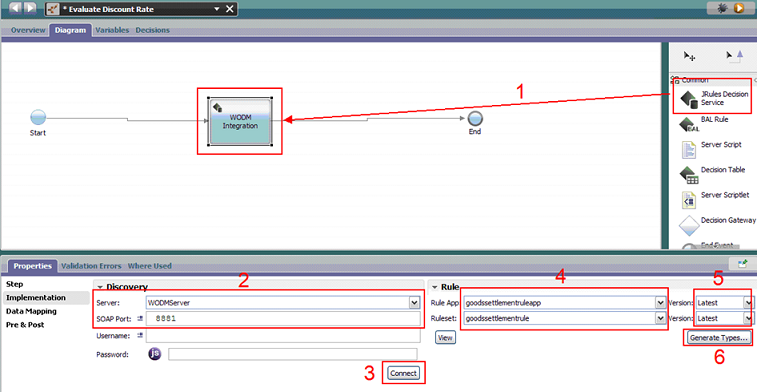The image size is (757, 392).
Task: Click the variable icon next to Username
Action: pos(140,335)
